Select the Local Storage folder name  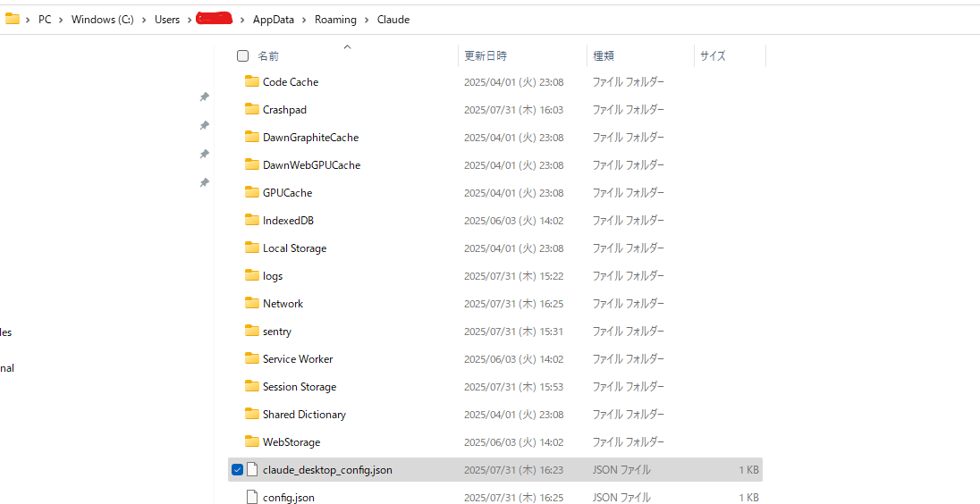[294, 248]
